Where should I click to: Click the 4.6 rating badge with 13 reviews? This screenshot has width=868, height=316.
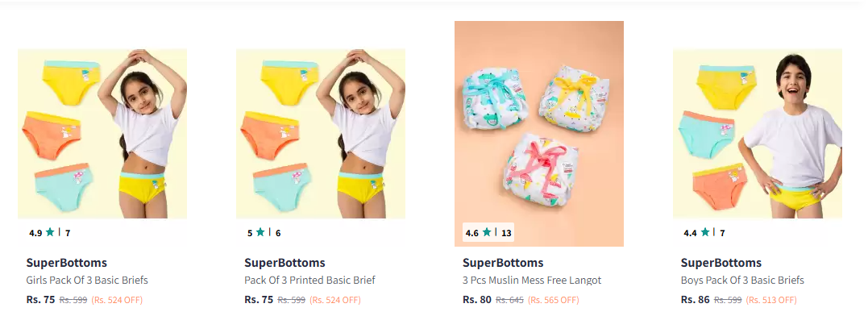coord(488,232)
